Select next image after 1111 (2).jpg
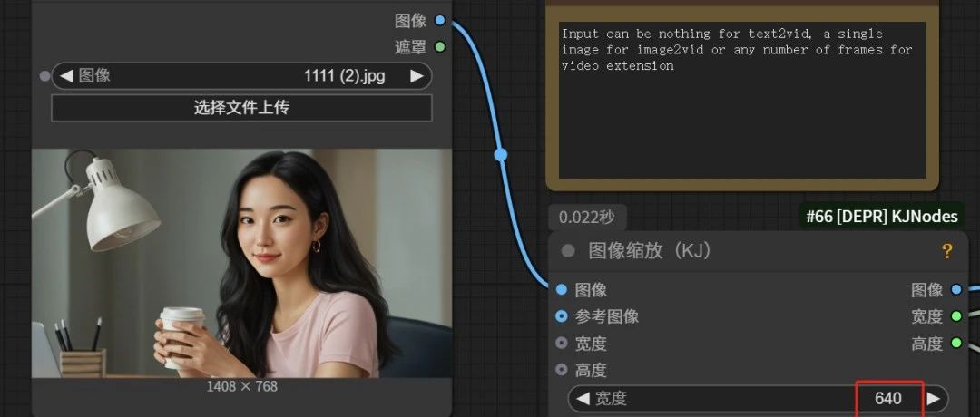 (x=416, y=76)
